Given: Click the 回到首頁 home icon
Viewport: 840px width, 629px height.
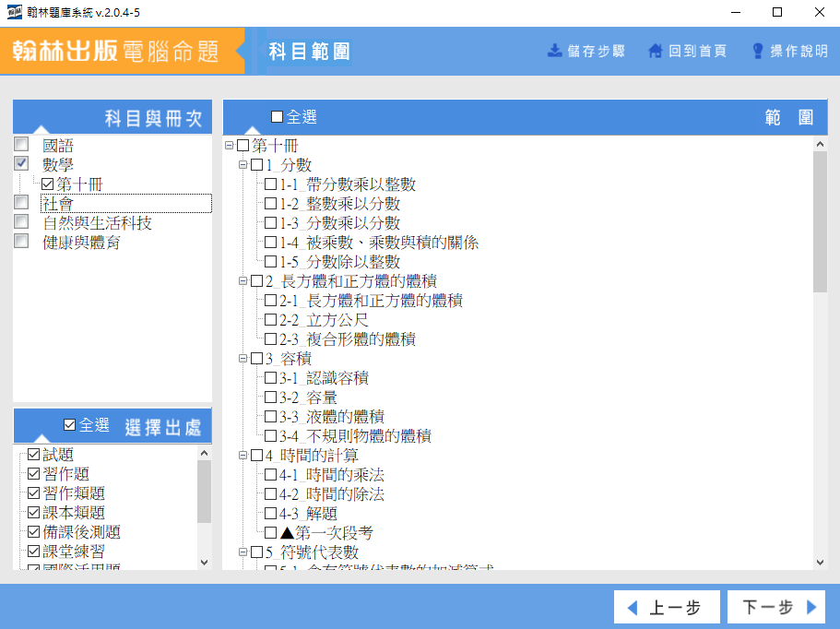Looking at the screenshot, I should coord(656,51).
